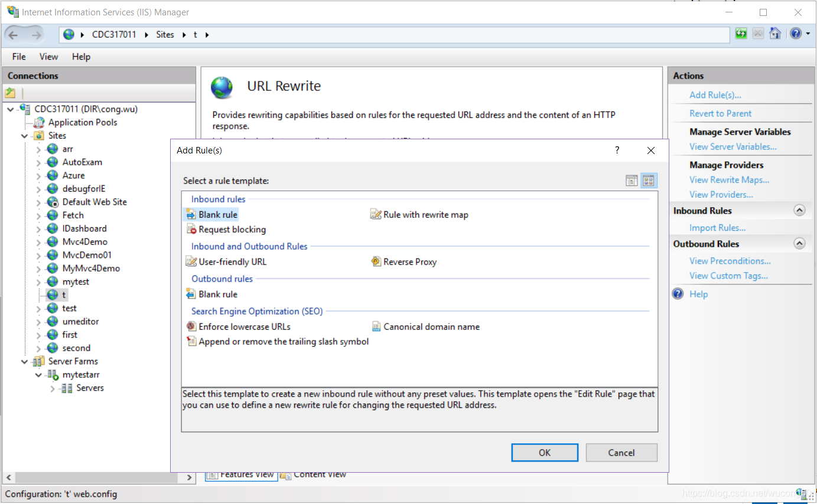Select the second site in tree
The image size is (817, 504).
[76, 348]
